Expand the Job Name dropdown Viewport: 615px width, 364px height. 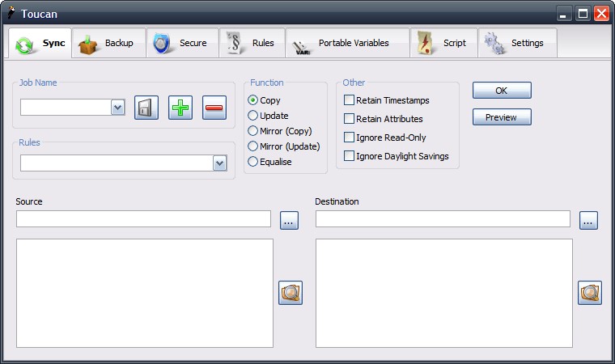(x=117, y=108)
